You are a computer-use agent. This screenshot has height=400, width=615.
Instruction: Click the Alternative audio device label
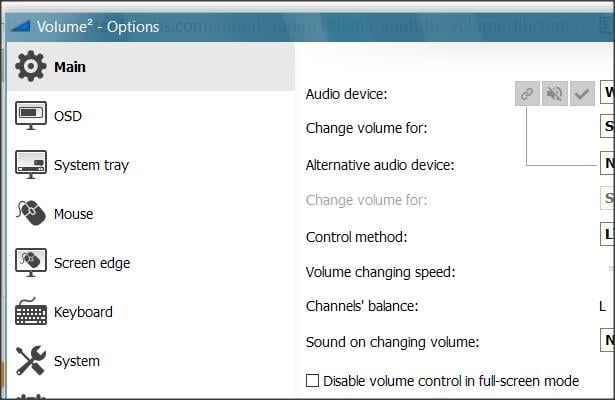tap(380, 165)
